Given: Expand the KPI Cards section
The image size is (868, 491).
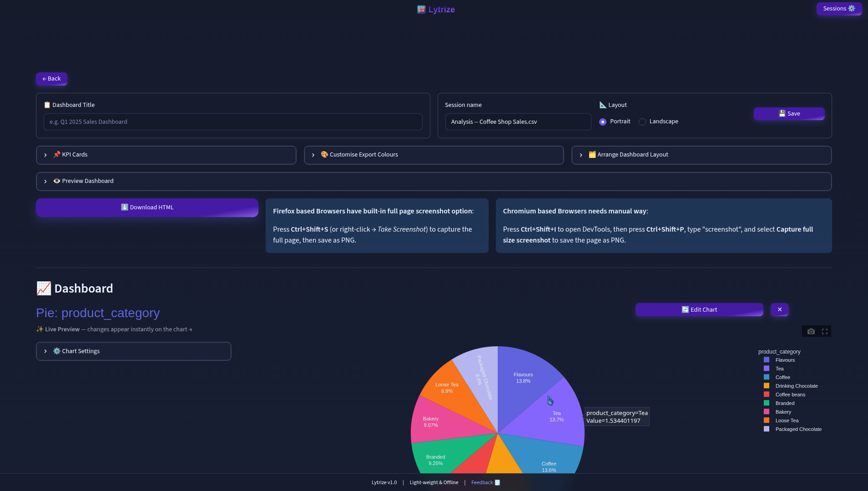Looking at the screenshot, I should click(166, 155).
